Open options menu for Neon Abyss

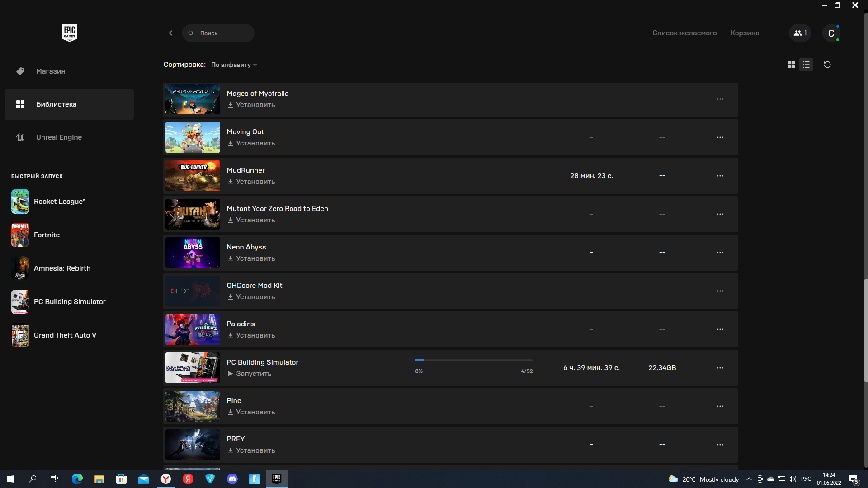coord(720,253)
